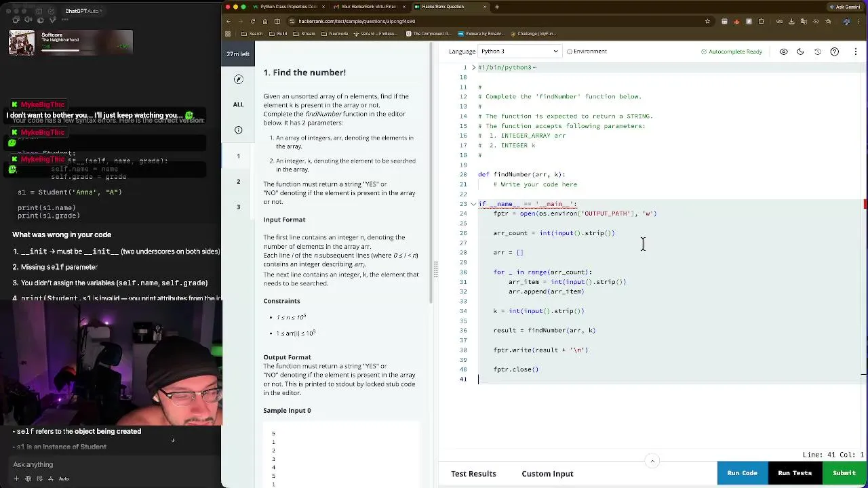Select ALL questions in the sidebar

(x=238, y=104)
